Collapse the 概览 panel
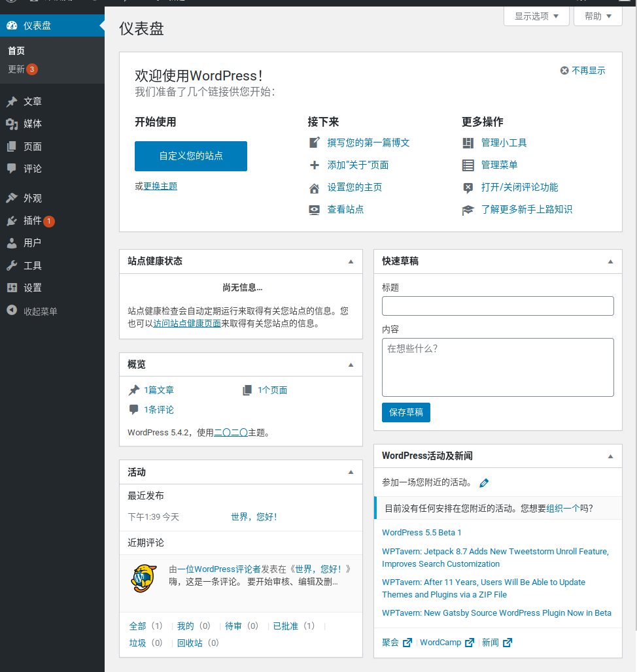 tap(351, 365)
